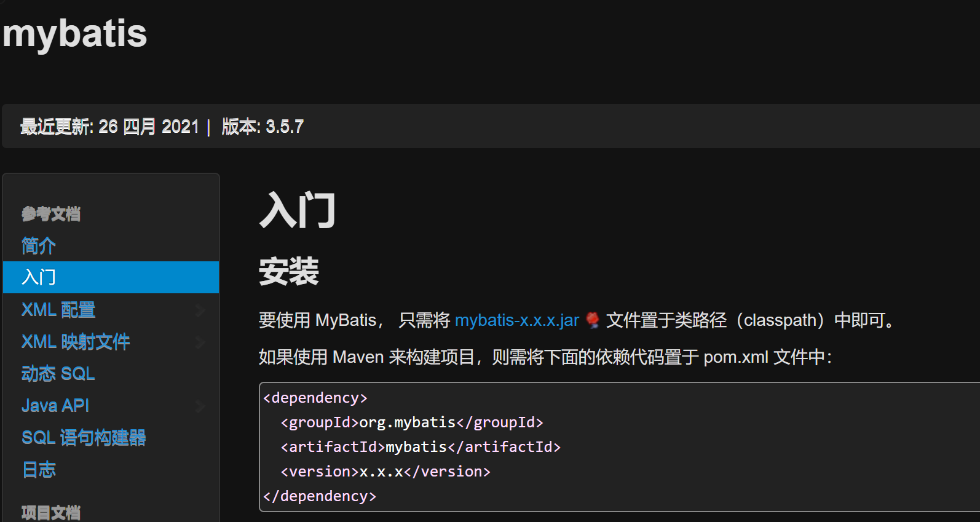Click the 最近更新: 26 四月 2021 text
Screen dimensions: 980x522
click(110, 127)
